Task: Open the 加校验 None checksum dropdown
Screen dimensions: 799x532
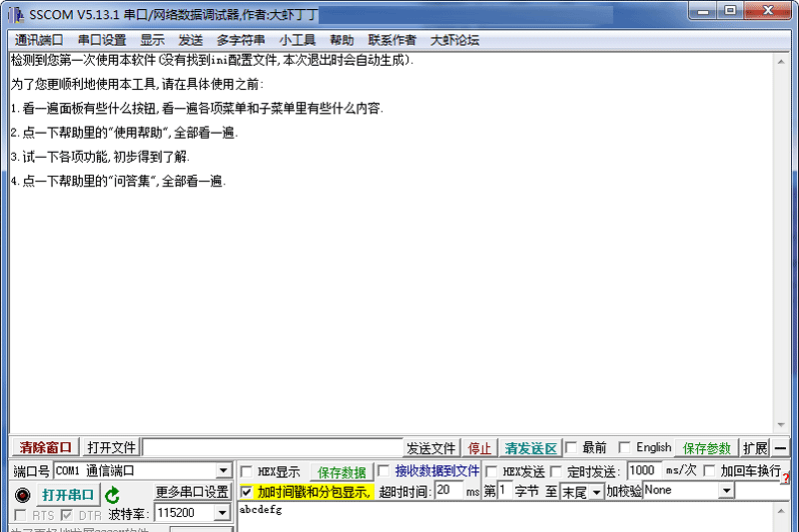Action: 726,491
